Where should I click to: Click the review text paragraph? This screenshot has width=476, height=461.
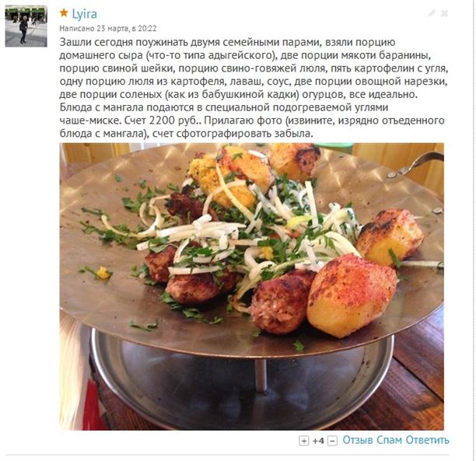(x=254, y=88)
